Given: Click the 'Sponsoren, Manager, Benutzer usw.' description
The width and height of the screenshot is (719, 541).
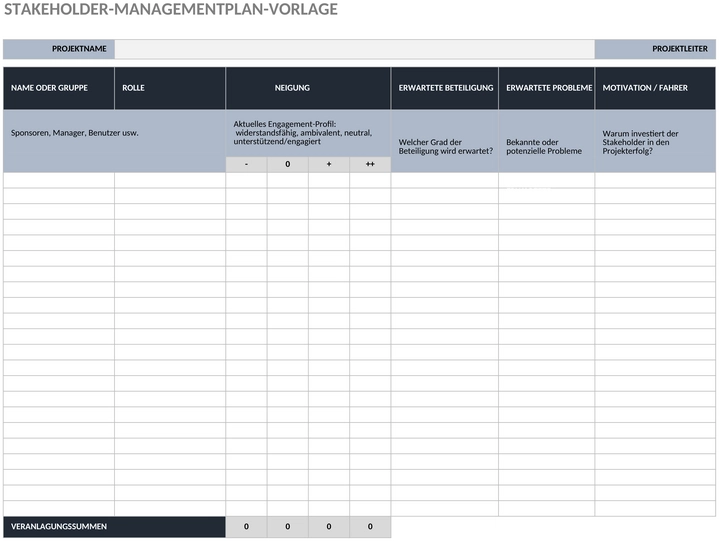Looking at the screenshot, I should click(x=74, y=133).
